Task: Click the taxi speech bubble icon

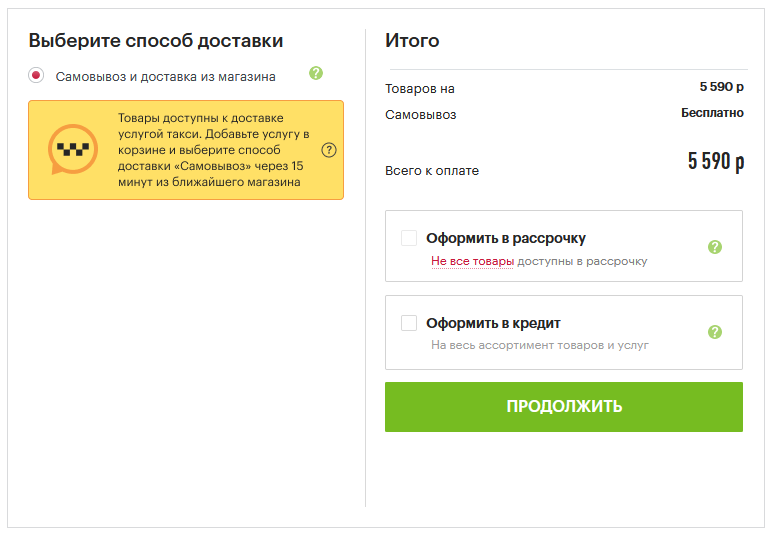Action: [73, 150]
